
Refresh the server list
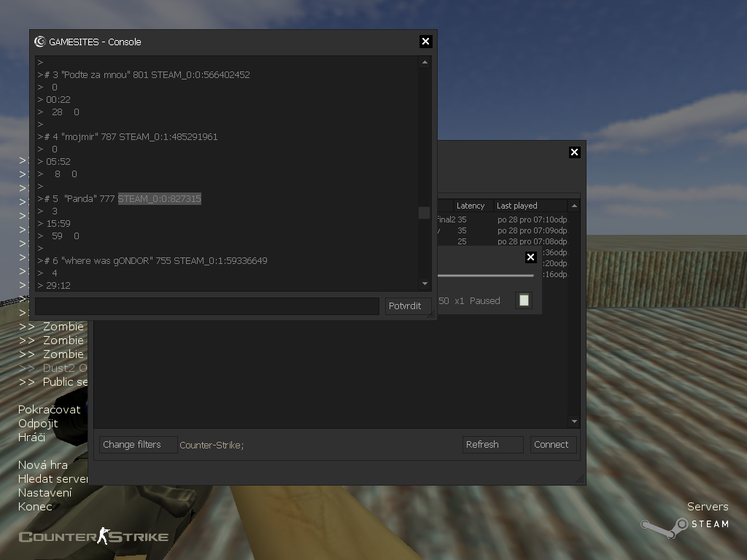(x=492, y=445)
